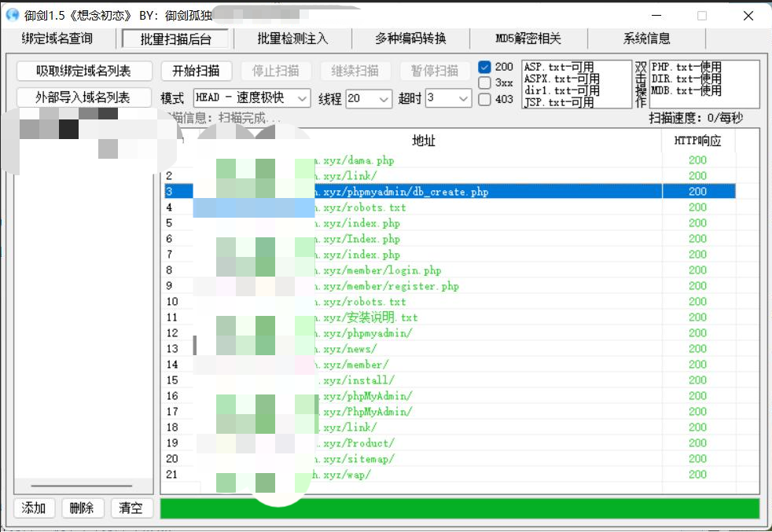772x532 pixels.
Task: Select result row with dama.php
Action: (x=450, y=160)
